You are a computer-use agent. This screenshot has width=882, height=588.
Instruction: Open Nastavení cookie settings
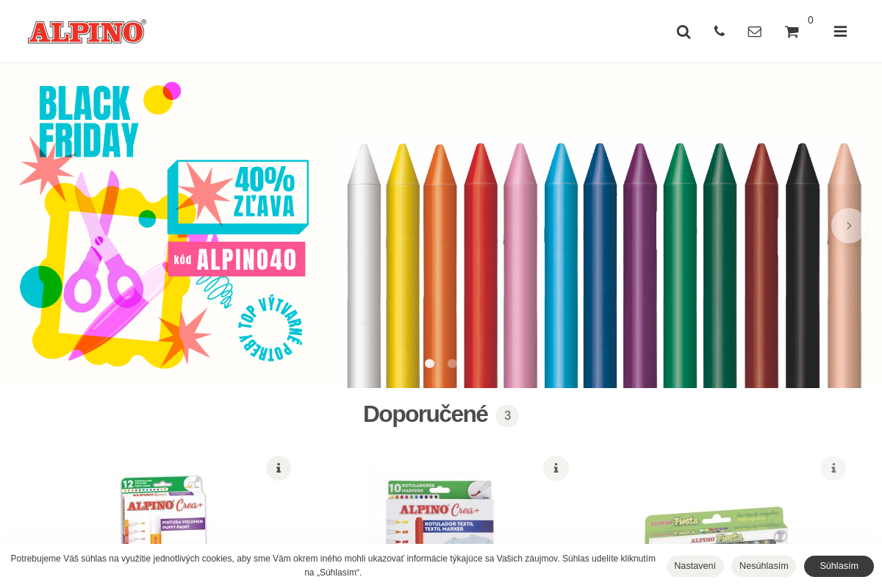(695, 566)
